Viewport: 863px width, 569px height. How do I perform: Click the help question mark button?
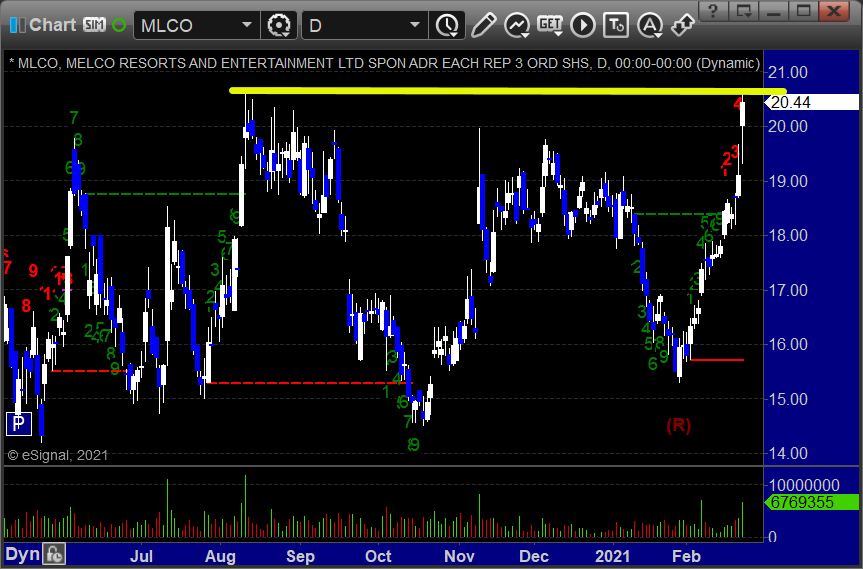click(x=713, y=10)
